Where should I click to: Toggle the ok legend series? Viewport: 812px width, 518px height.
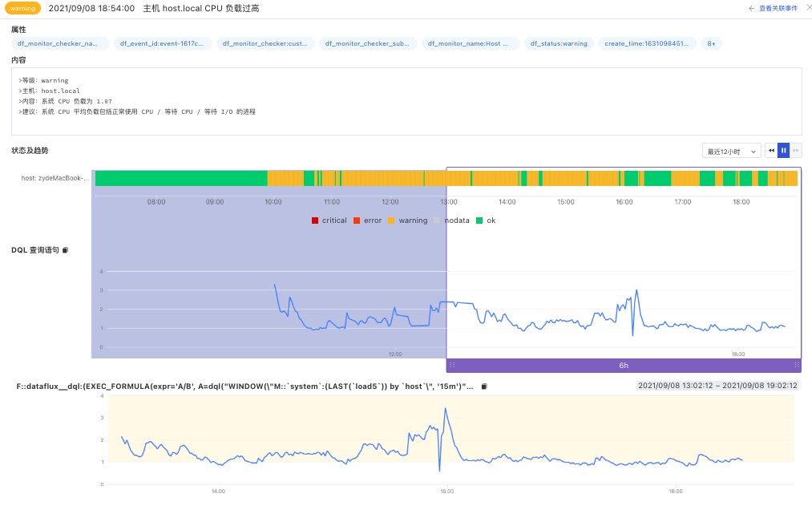pyautogui.click(x=486, y=221)
